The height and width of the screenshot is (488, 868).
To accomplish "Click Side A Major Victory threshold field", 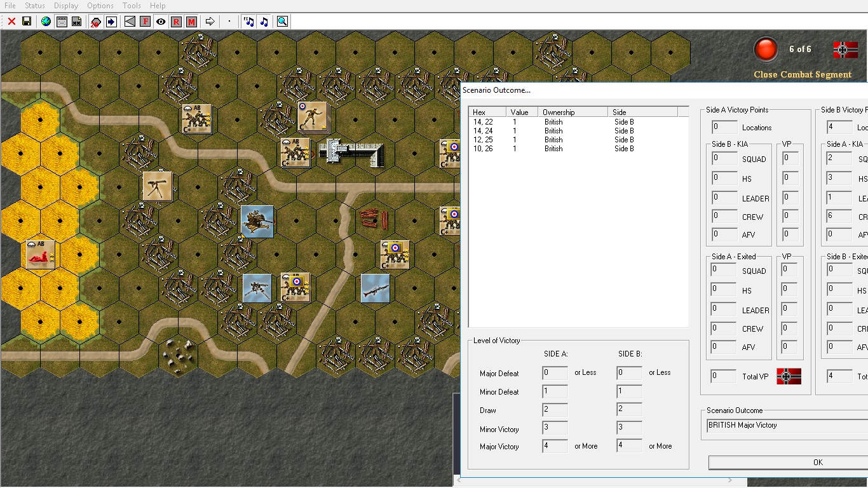I will coord(555,446).
